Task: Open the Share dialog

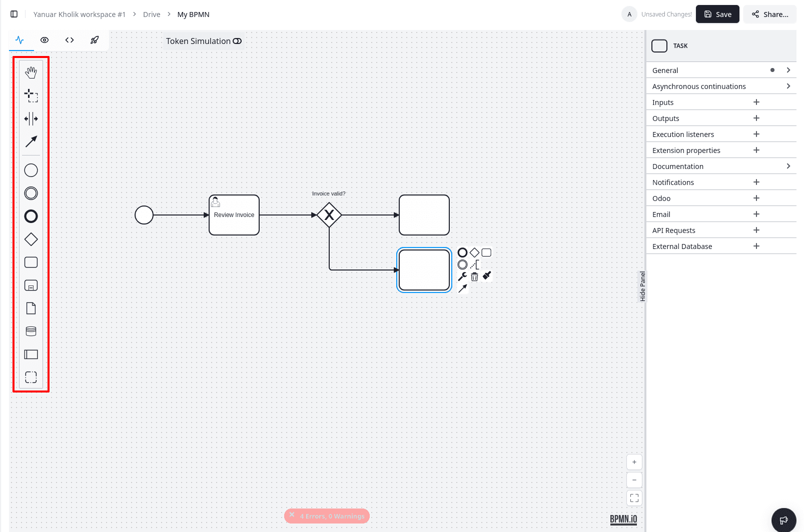Action: (x=769, y=14)
